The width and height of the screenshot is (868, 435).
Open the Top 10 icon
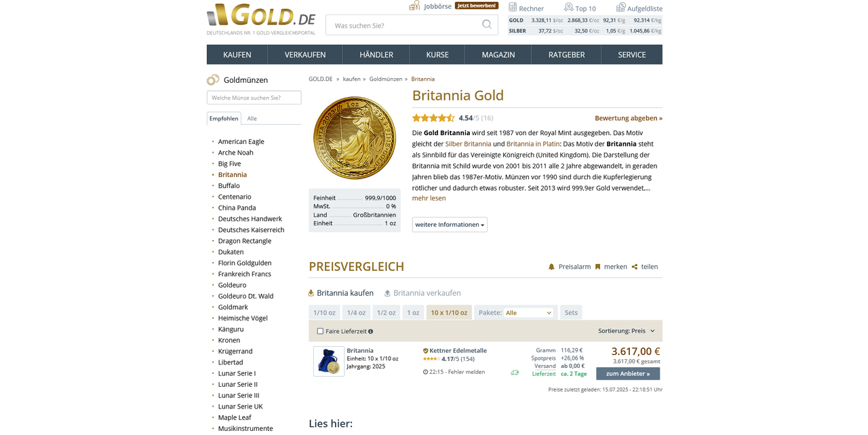(568, 7)
